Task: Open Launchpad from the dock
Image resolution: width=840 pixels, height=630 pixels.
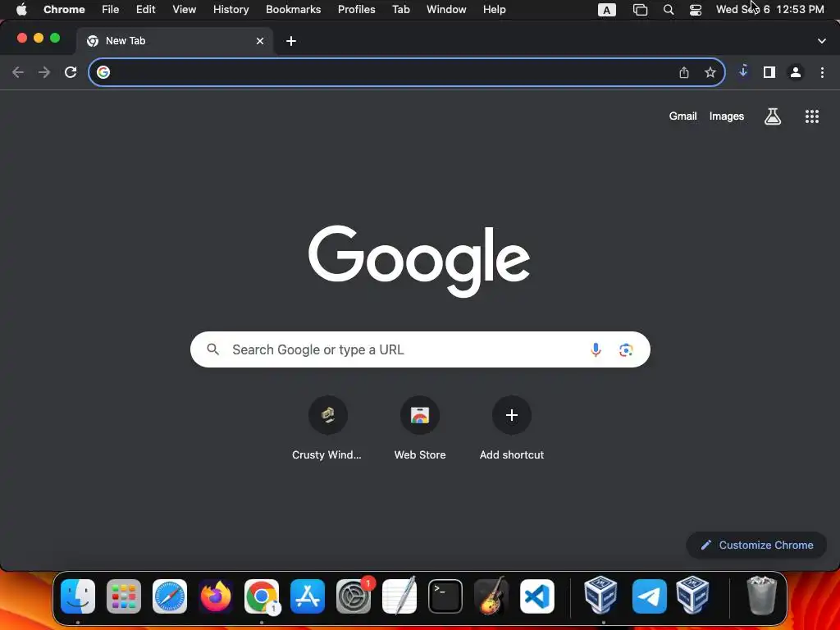Action: [x=124, y=596]
